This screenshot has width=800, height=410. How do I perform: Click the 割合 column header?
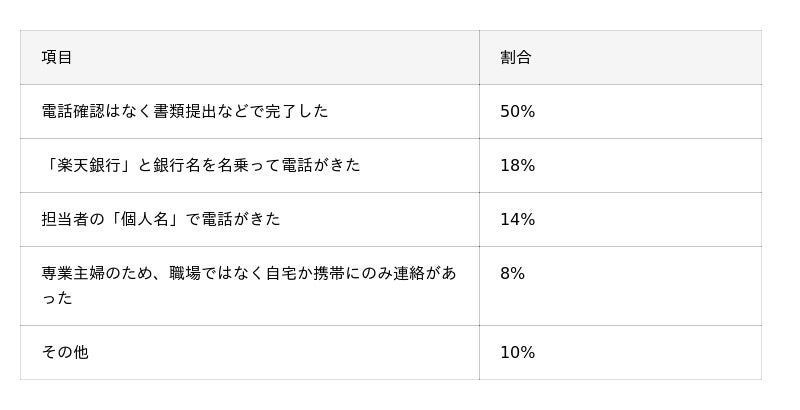(x=515, y=57)
